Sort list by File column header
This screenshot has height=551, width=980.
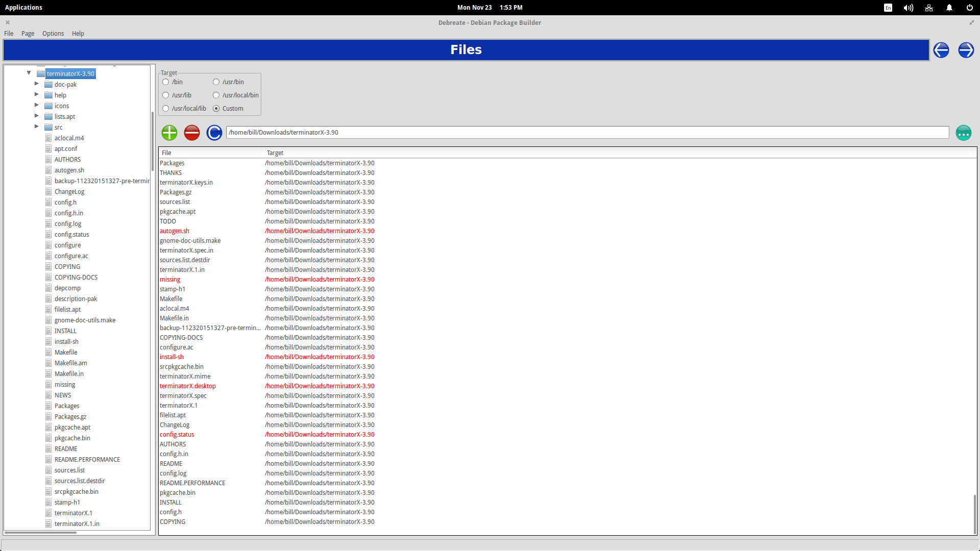[x=211, y=153]
